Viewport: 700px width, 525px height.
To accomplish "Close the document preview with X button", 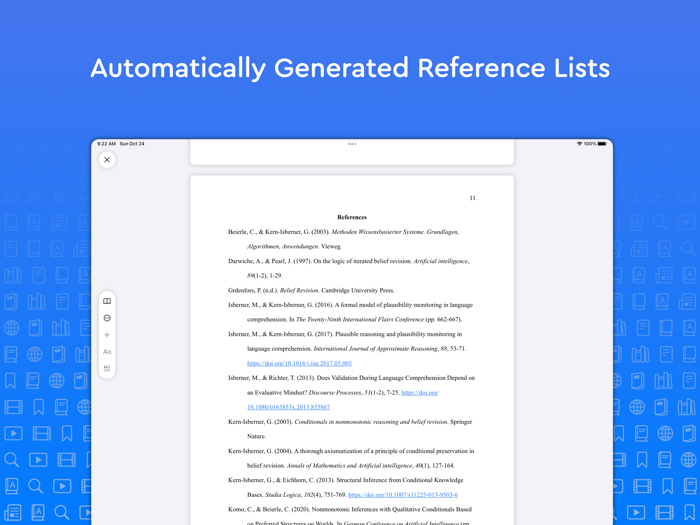I will pos(107,160).
